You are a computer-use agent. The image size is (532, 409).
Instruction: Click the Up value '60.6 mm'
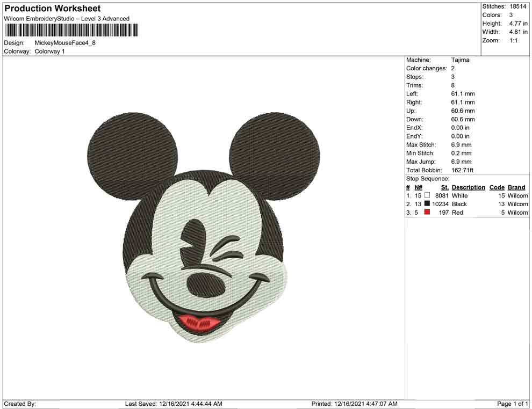pyautogui.click(x=463, y=111)
